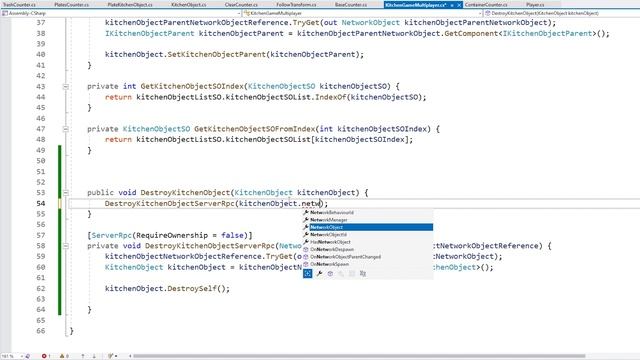Toggle the show-all filter in IntelliSense popup
Screen dimensions: 640x360
[308, 273]
